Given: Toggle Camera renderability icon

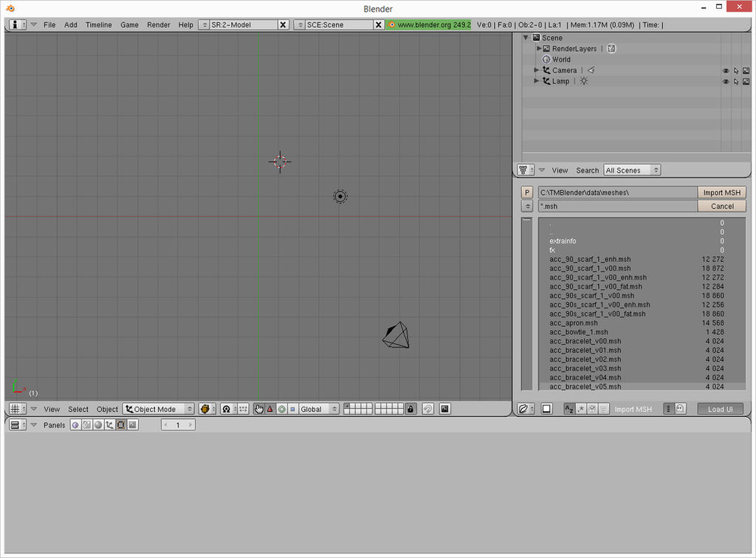Looking at the screenshot, I should click(746, 70).
